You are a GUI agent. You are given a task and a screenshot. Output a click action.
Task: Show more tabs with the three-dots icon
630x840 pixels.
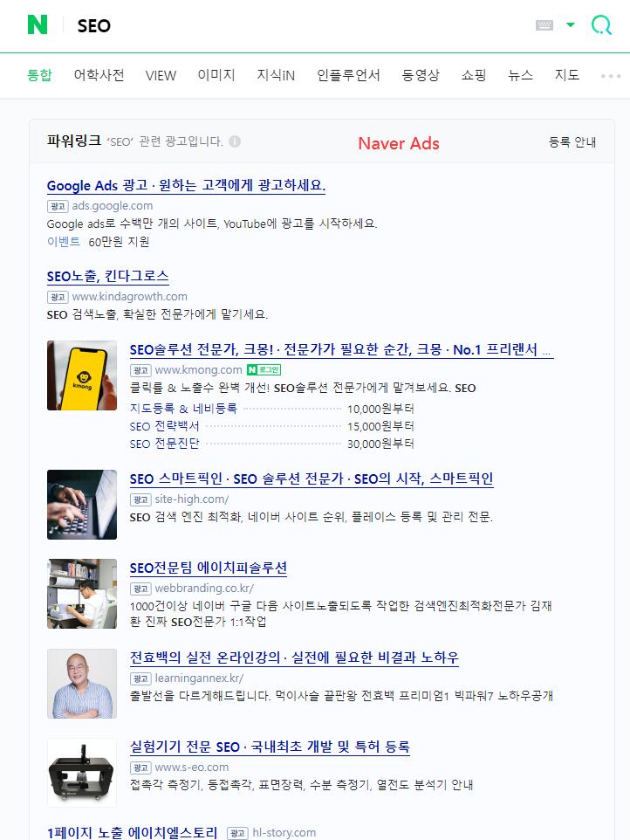tap(611, 76)
